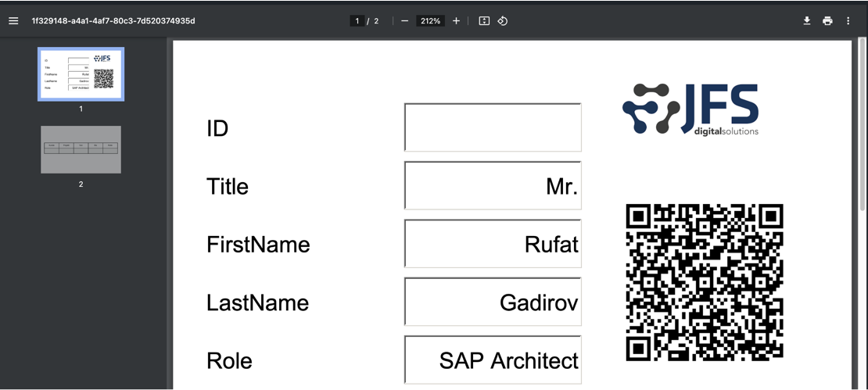Click the empty ID input field

pyautogui.click(x=493, y=127)
